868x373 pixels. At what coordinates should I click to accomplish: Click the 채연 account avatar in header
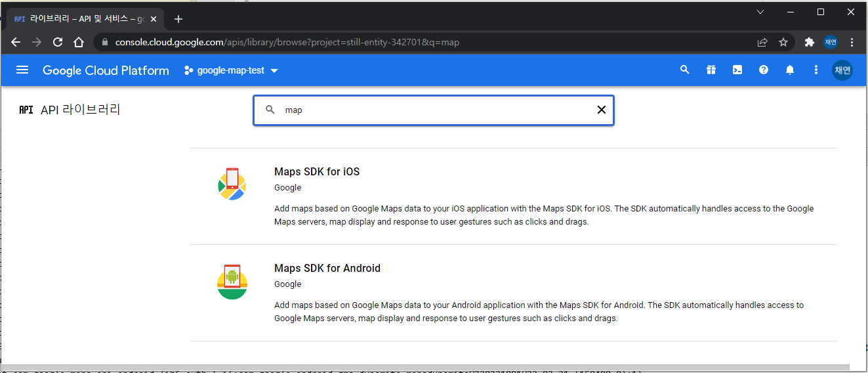(x=842, y=70)
